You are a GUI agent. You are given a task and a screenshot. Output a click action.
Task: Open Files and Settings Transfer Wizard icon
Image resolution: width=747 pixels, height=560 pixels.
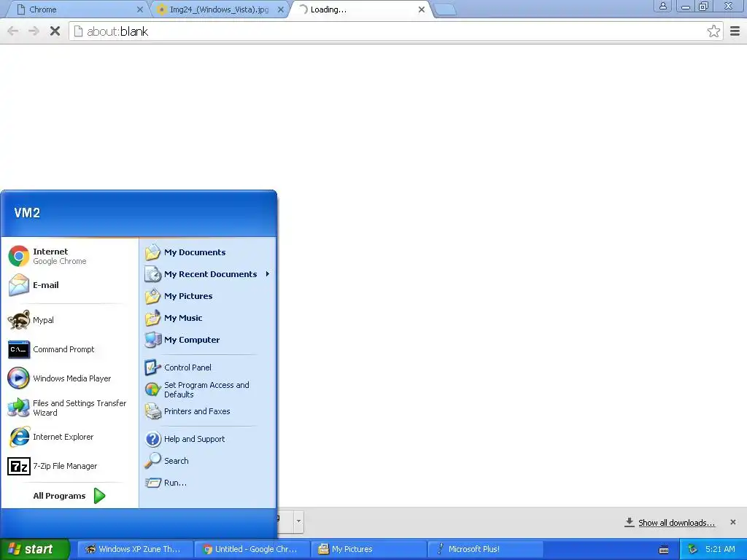[19, 408]
